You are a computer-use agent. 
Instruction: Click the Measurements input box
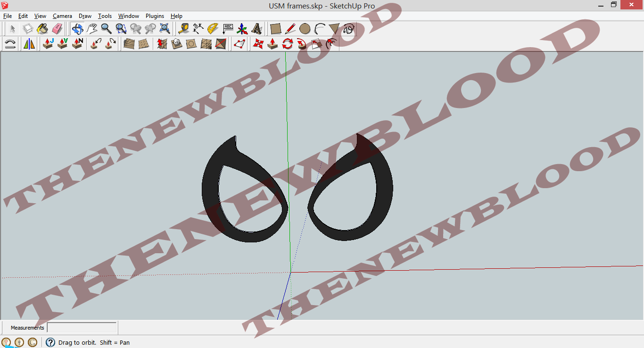tap(82, 328)
